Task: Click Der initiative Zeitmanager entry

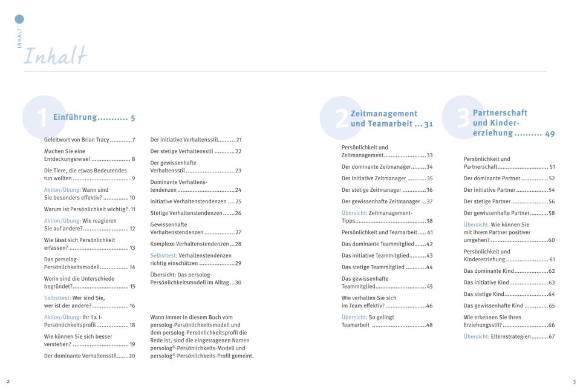Action: tap(387, 178)
